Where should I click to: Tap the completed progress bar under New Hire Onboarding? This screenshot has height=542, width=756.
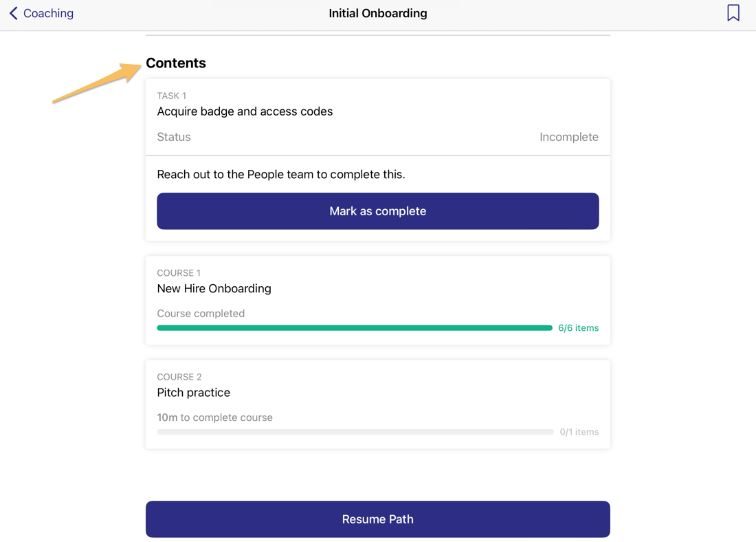(355, 328)
